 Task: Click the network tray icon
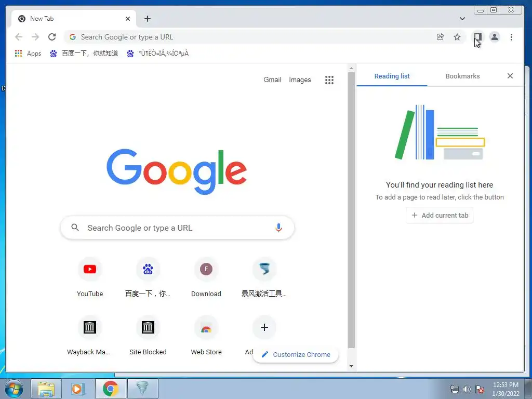[454, 389]
